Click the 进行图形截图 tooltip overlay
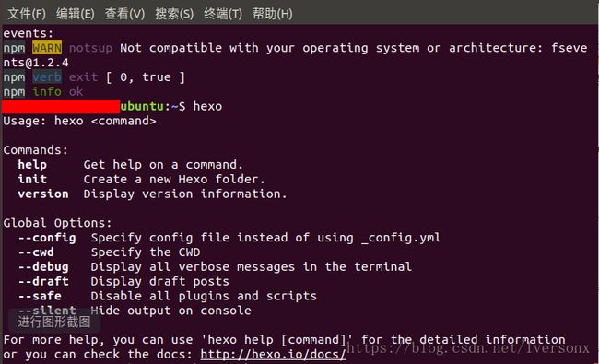Image resolution: width=599 pixels, height=364 pixels. pos(54,322)
